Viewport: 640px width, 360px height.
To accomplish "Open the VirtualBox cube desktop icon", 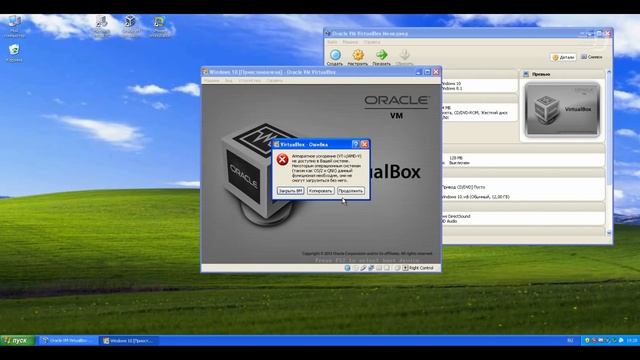I will pyautogui.click(x=131, y=26).
